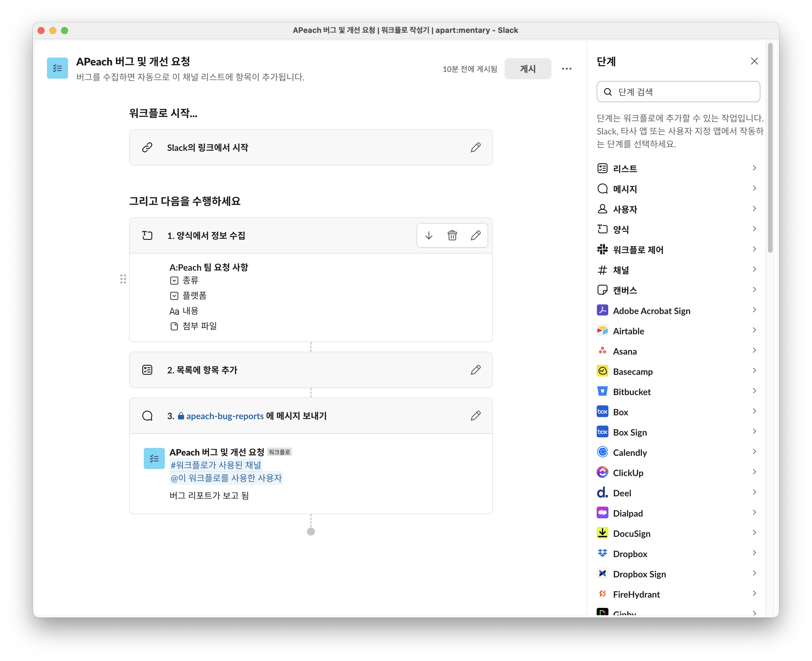Close the 단계 steps panel
Image resolution: width=812 pixels, height=661 pixels.
tap(754, 61)
